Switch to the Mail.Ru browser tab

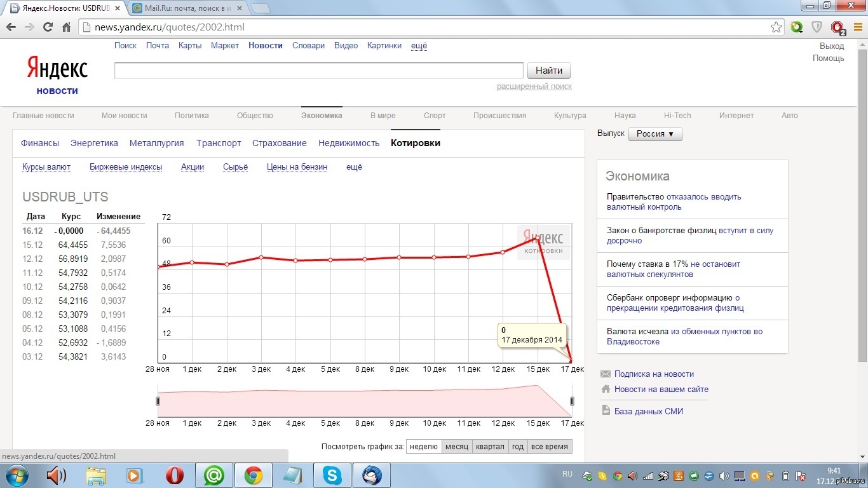187,8
